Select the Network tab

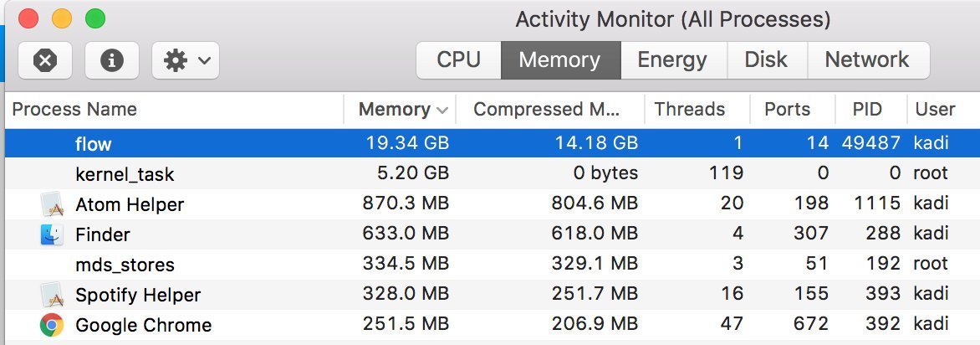[866, 60]
